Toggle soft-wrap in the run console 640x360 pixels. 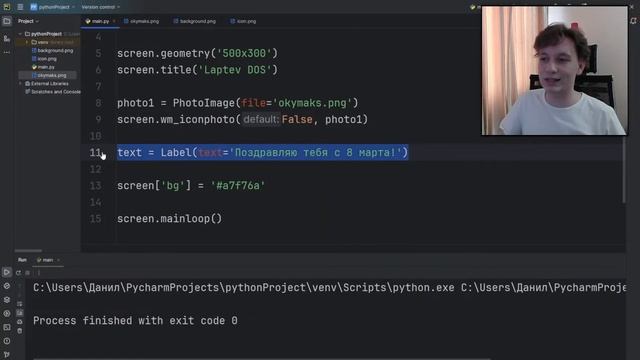point(20,304)
